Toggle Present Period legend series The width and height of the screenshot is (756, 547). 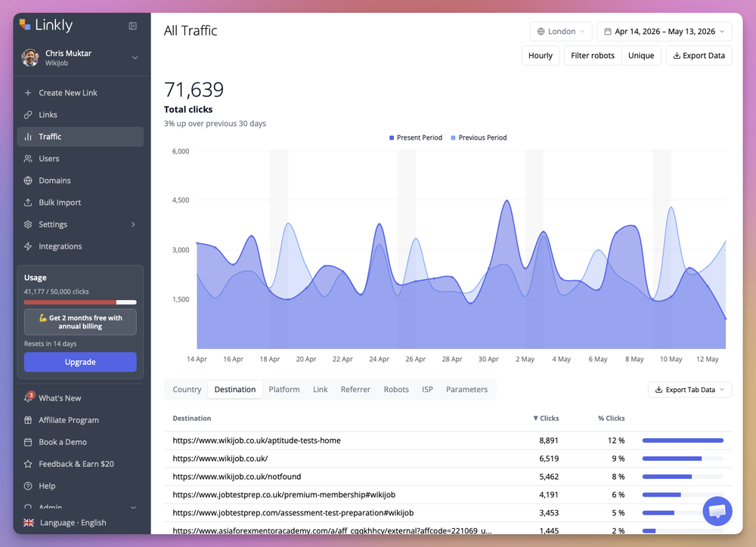(x=416, y=138)
